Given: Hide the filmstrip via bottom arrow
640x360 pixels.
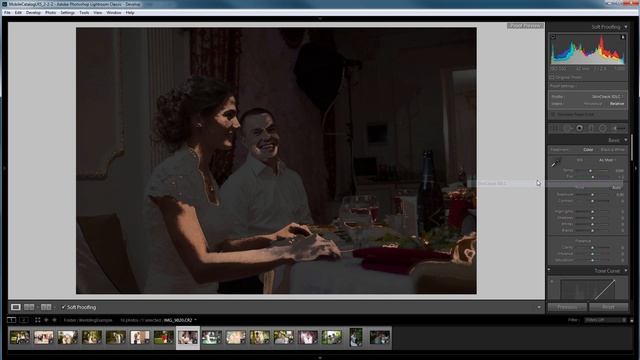Looking at the screenshot, I should (320, 357).
